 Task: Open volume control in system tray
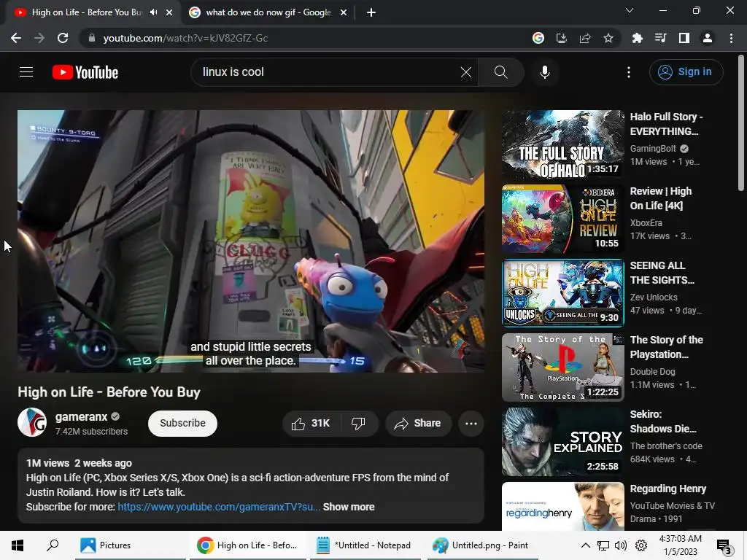(x=621, y=545)
